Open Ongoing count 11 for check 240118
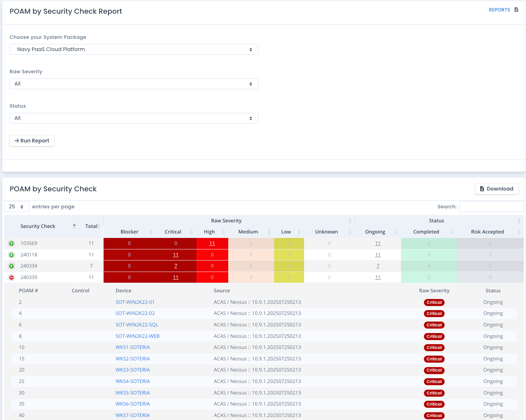 pyautogui.click(x=378, y=255)
